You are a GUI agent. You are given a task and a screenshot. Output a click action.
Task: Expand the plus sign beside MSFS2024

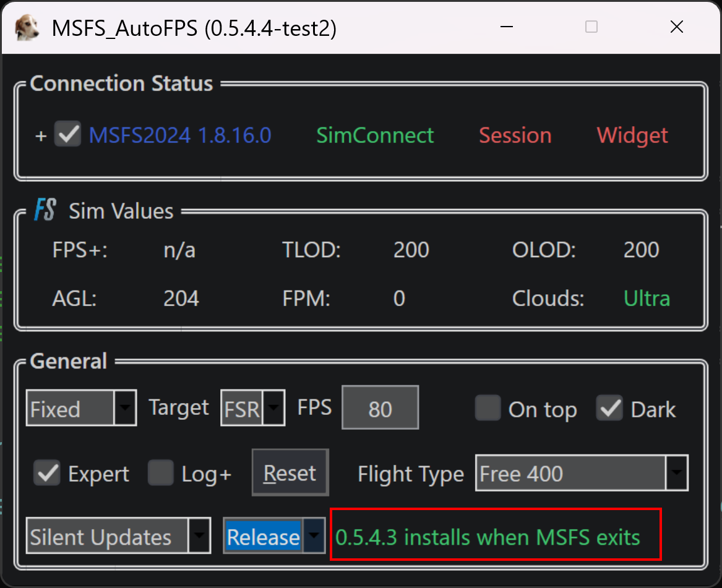41,136
